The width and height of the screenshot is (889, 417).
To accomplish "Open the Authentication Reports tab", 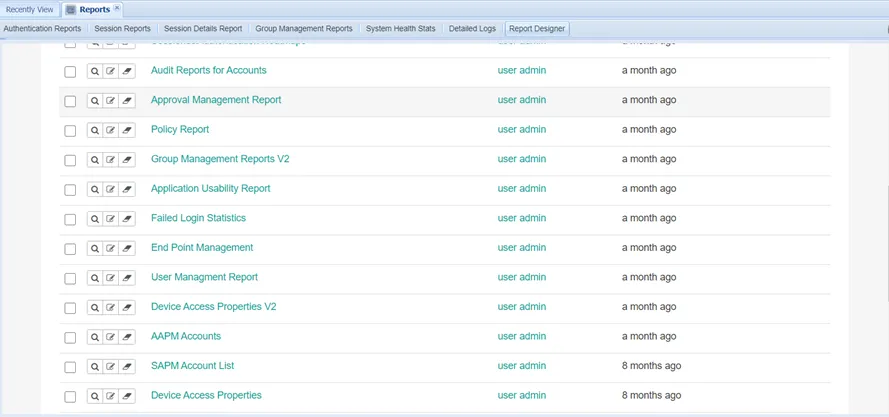I will (43, 28).
